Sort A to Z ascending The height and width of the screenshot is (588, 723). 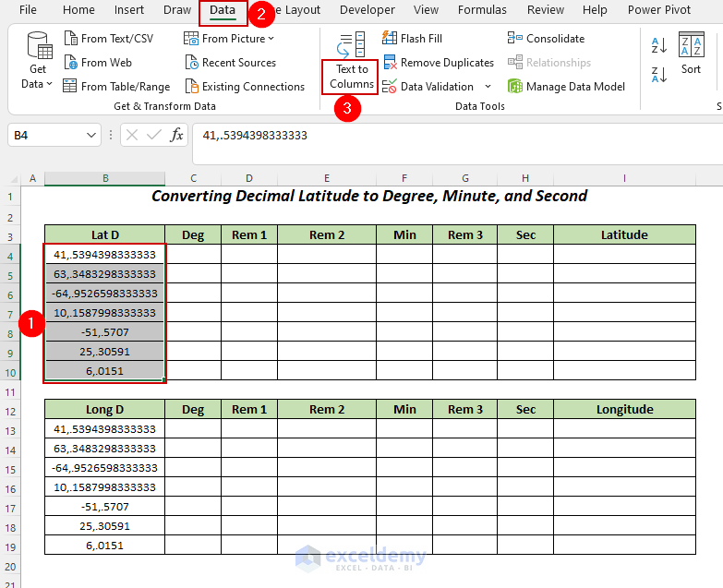tap(659, 45)
